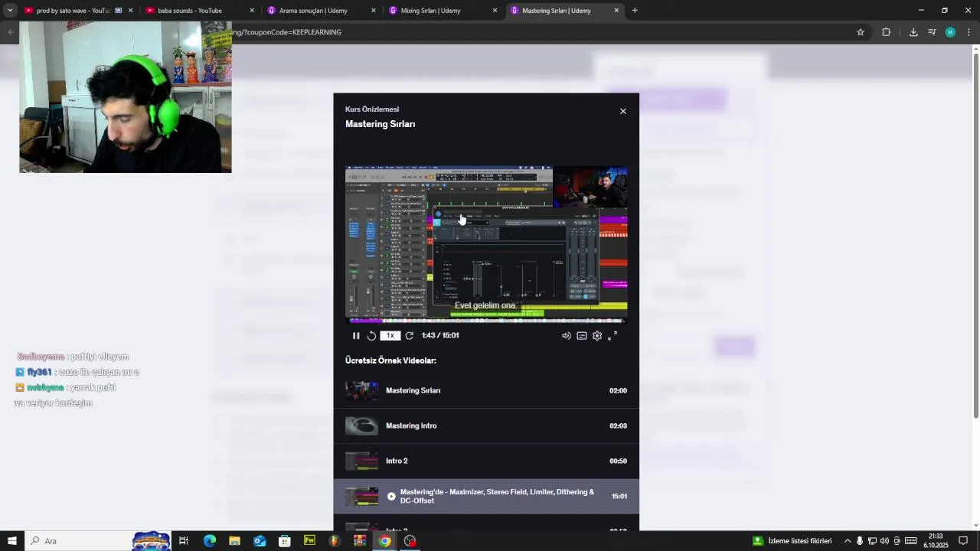This screenshot has height=551, width=980.
Task: Select the Mastering Intro sample video
Action: pos(486,425)
